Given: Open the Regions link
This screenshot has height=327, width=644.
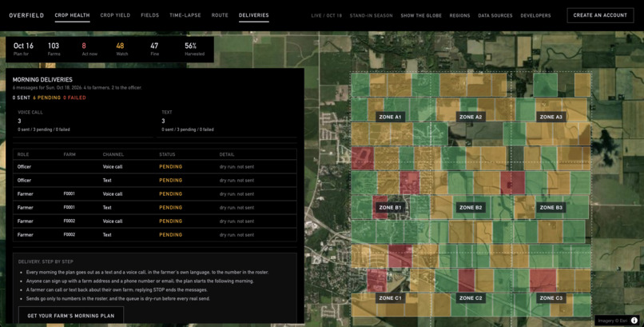Looking at the screenshot, I should 459,16.
